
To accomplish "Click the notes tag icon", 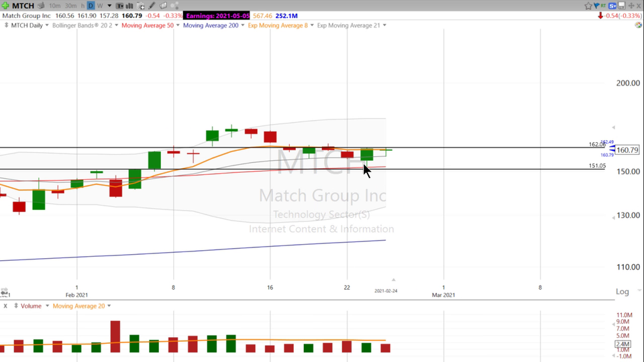I will [163, 6].
